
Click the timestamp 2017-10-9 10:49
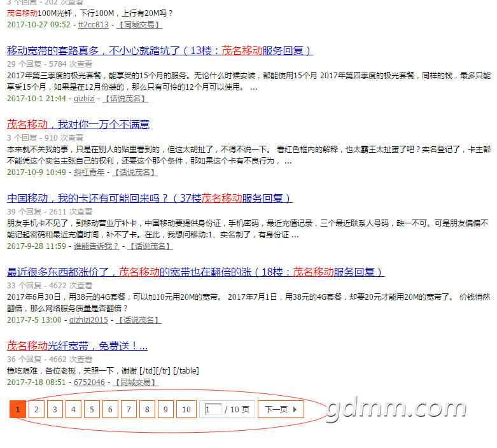tap(36, 172)
